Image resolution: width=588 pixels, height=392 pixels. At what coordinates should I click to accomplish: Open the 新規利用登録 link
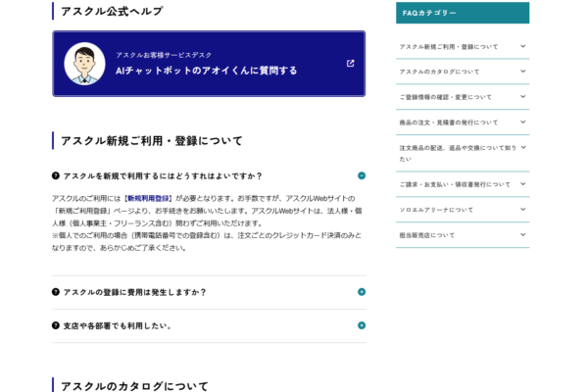[x=148, y=198]
